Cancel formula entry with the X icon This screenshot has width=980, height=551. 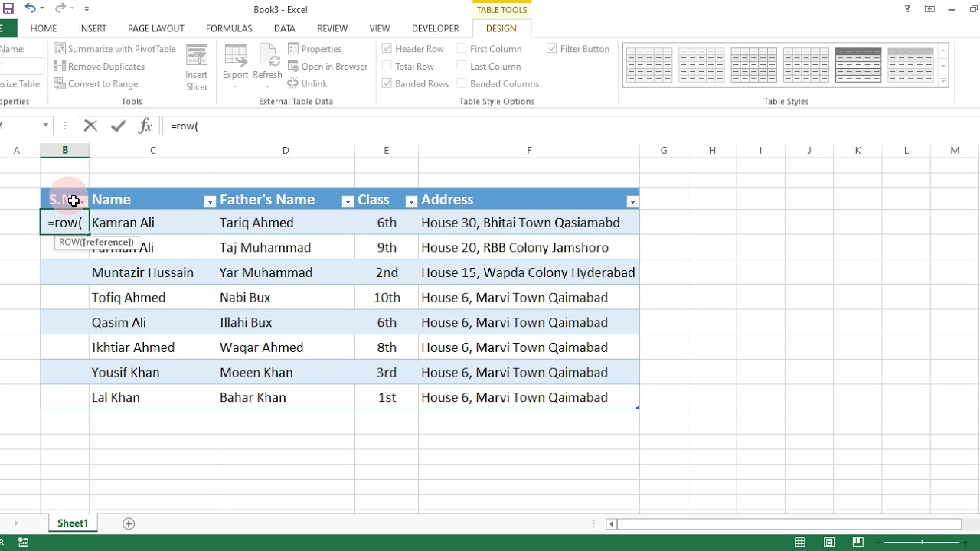coord(90,126)
